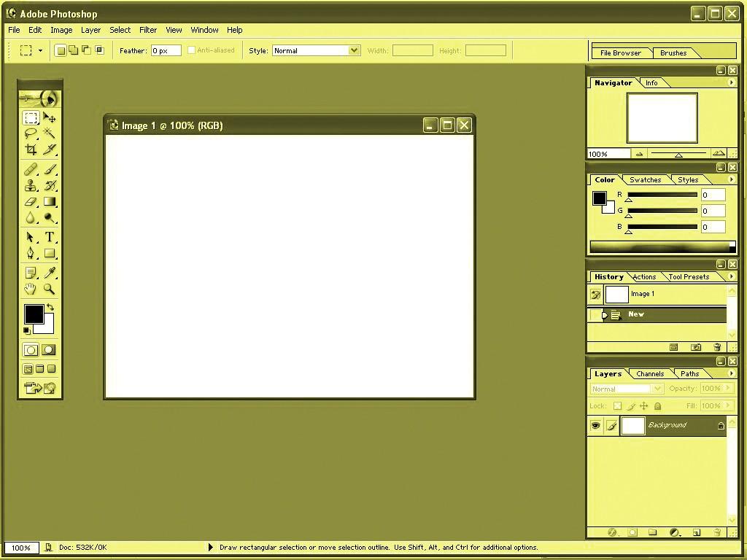Screen dimensions: 747x560
Task: Select the Brush tool
Action: click(50, 169)
